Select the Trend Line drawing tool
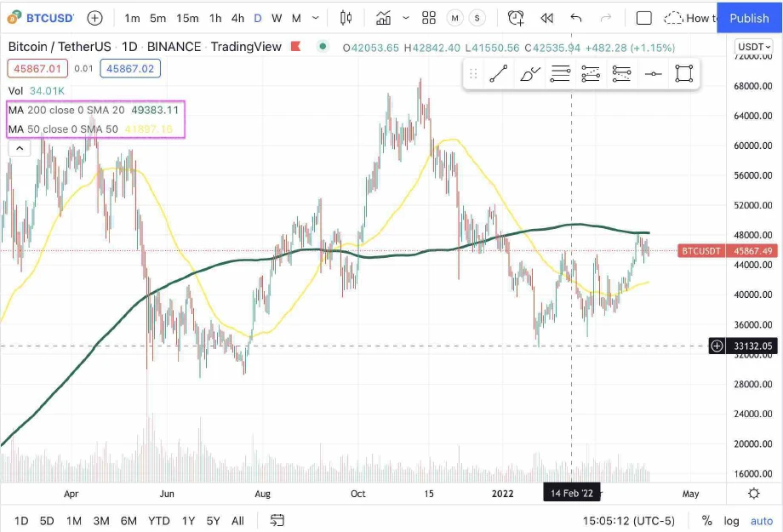The width and height of the screenshot is (783, 532). [499, 74]
